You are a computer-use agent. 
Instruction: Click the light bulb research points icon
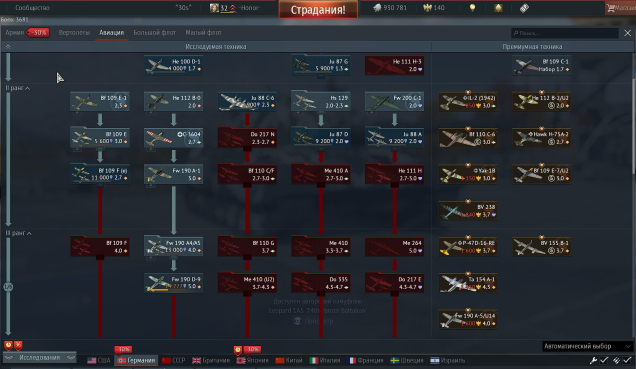tap(472, 8)
